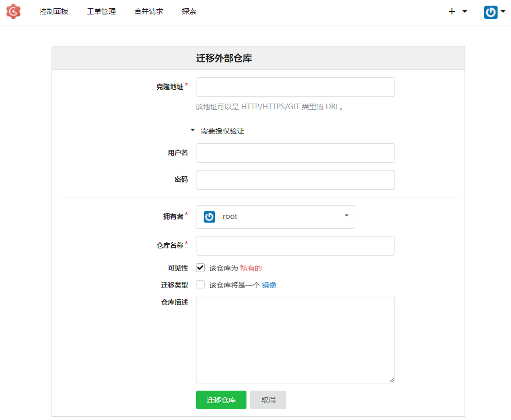Image resolution: width=511 pixels, height=420 pixels.
Task: Select the 密码 password field
Action: [295, 180]
